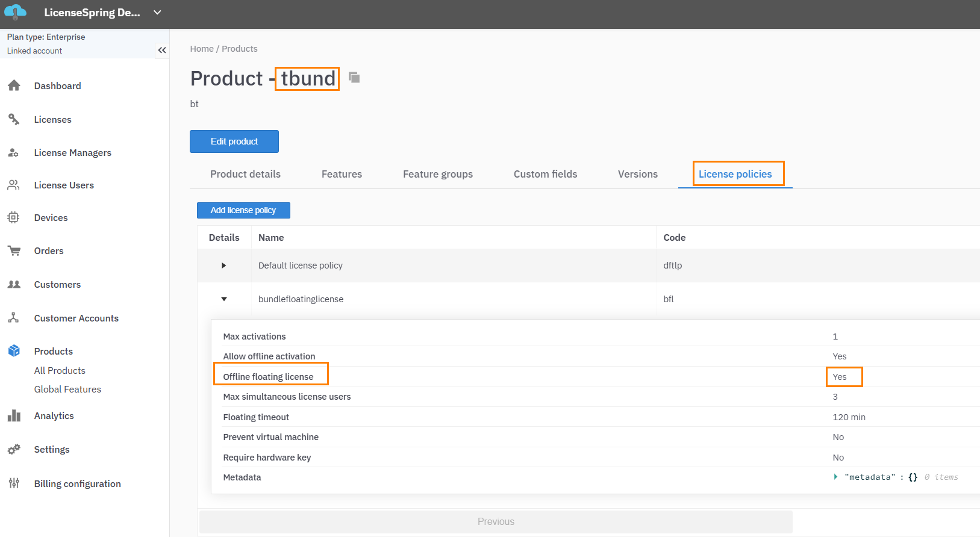Collapse the bundlefloatinglicense details row

click(224, 299)
